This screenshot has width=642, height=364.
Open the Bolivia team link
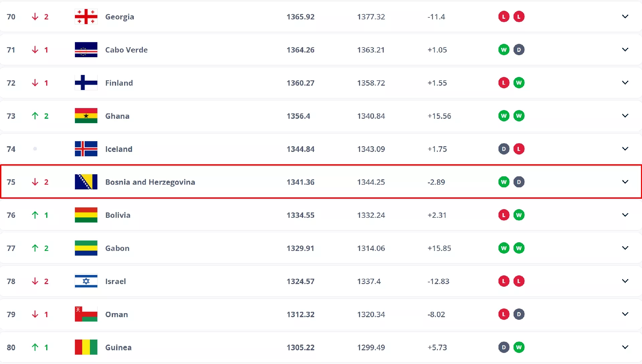(x=118, y=215)
